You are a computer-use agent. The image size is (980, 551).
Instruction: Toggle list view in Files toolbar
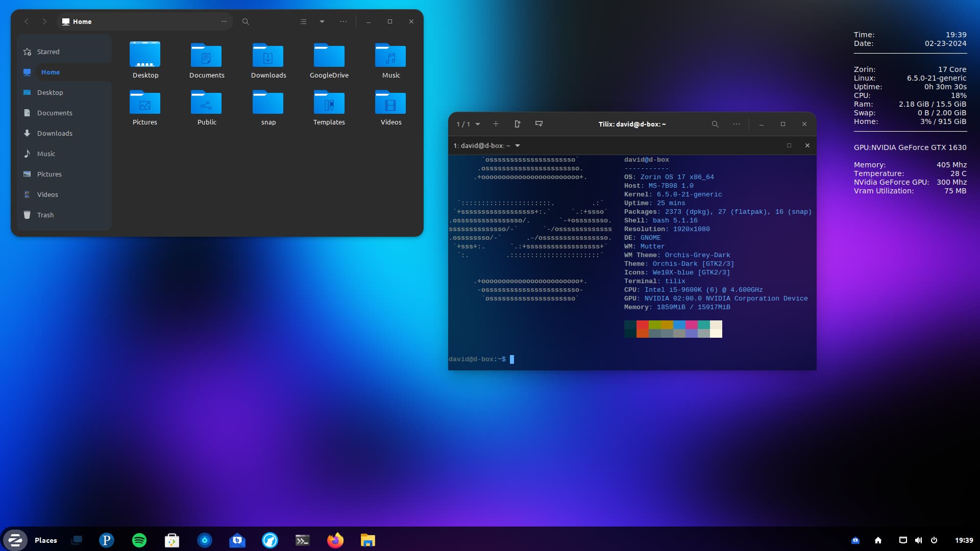click(303, 21)
